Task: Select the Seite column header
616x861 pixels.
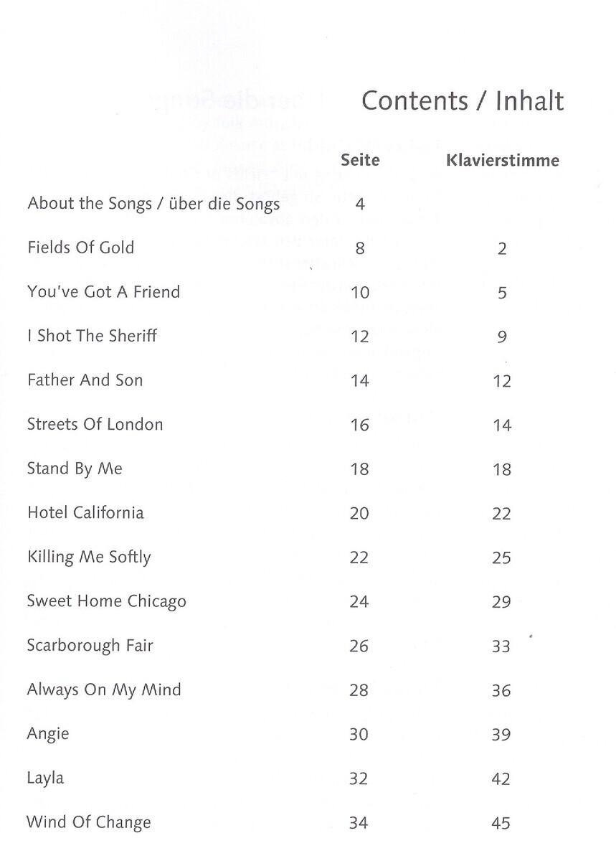Action: 359,159
